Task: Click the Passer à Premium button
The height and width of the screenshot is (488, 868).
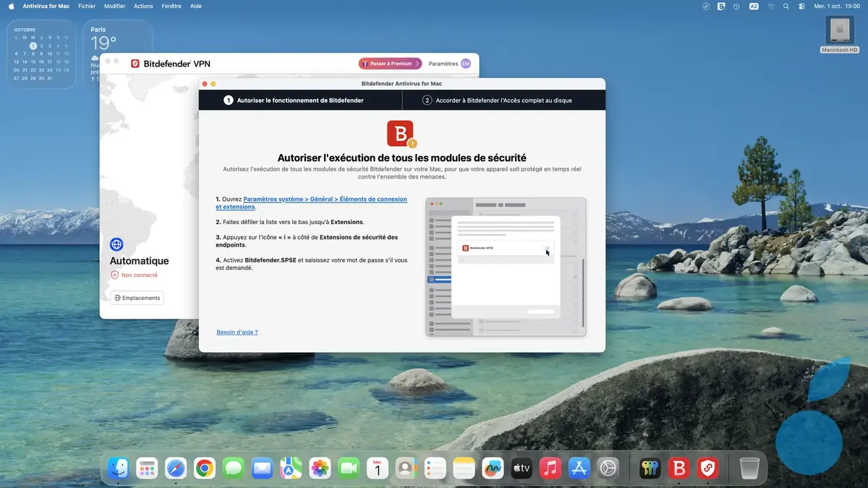Action: [x=389, y=64]
